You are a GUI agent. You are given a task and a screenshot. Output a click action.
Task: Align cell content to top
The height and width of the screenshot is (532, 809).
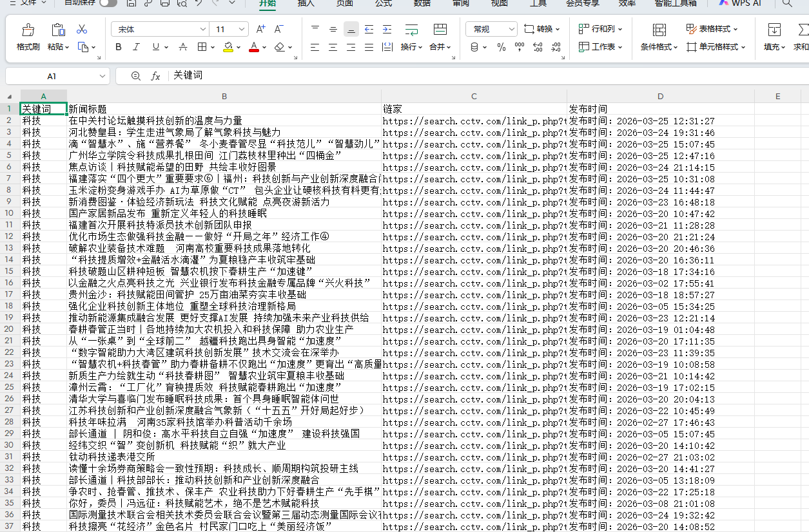click(x=315, y=29)
